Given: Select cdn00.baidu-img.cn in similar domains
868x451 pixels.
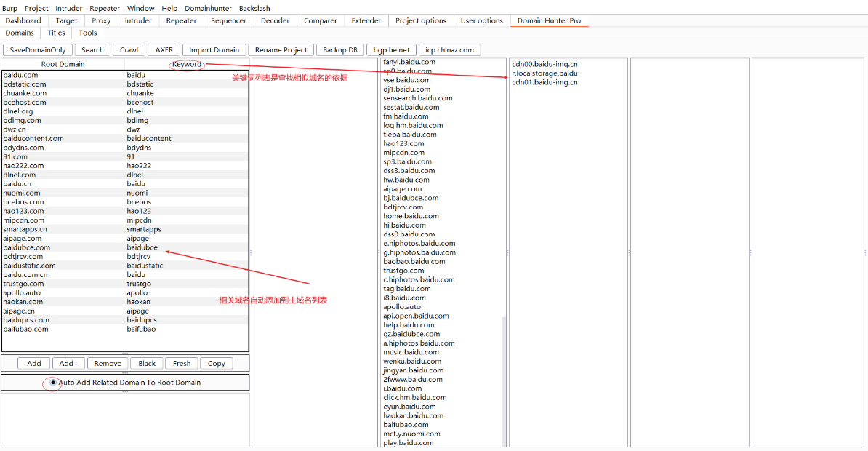Looking at the screenshot, I should pyautogui.click(x=544, y=64).
